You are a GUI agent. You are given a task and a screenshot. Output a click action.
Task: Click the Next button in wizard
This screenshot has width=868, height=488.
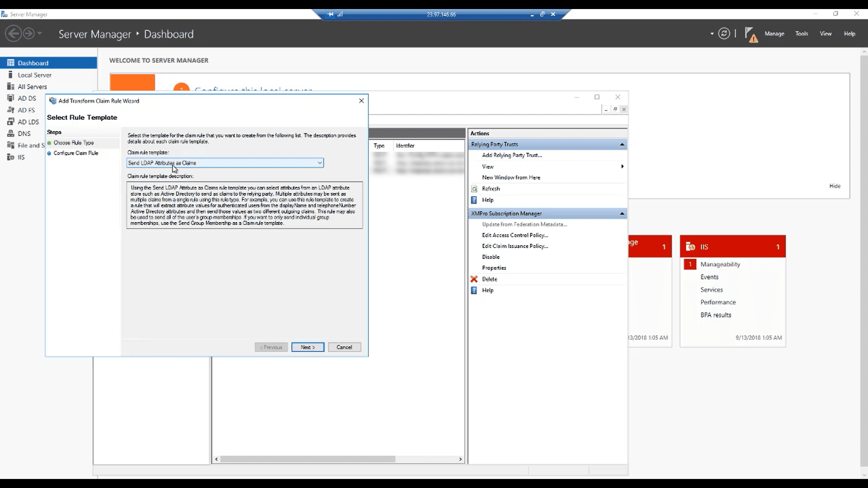pos(307,347)
